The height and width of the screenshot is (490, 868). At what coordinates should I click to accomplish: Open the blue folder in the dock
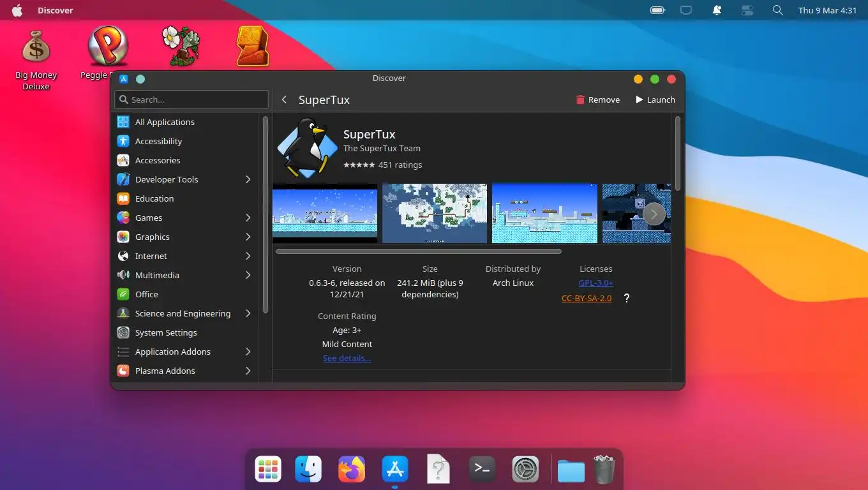coord(571,471)
